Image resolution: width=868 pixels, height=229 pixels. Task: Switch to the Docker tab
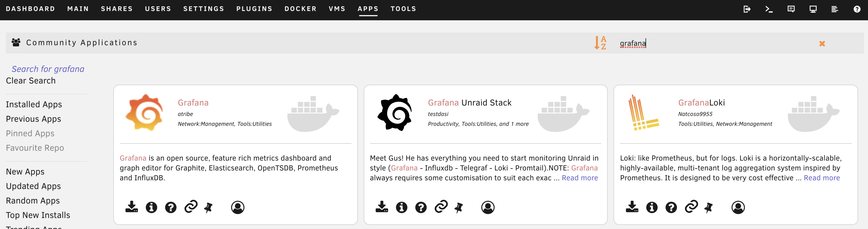point(300,9)
